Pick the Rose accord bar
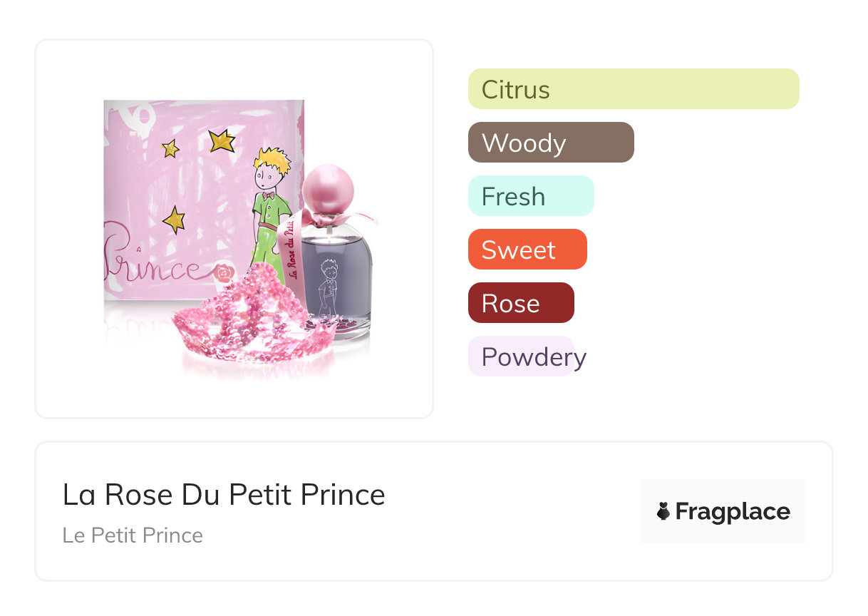The image size is (868, 616). [521, 303]
